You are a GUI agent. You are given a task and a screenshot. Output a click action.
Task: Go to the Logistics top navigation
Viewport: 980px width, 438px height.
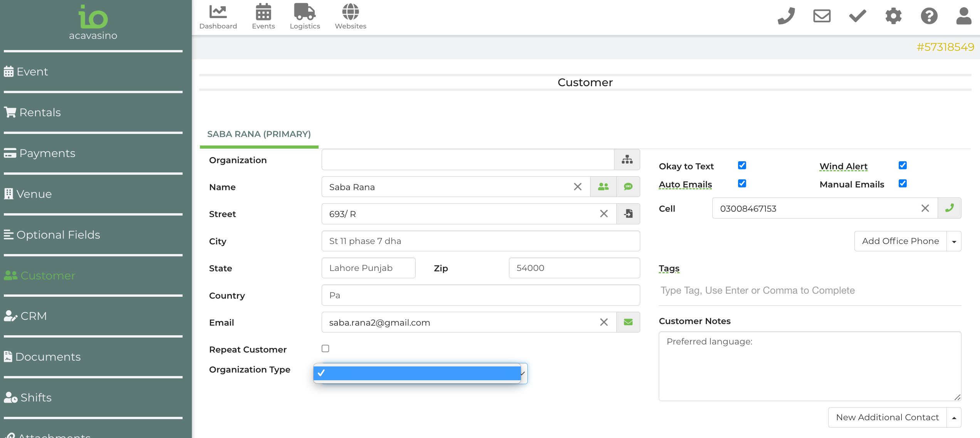[305, 17]
